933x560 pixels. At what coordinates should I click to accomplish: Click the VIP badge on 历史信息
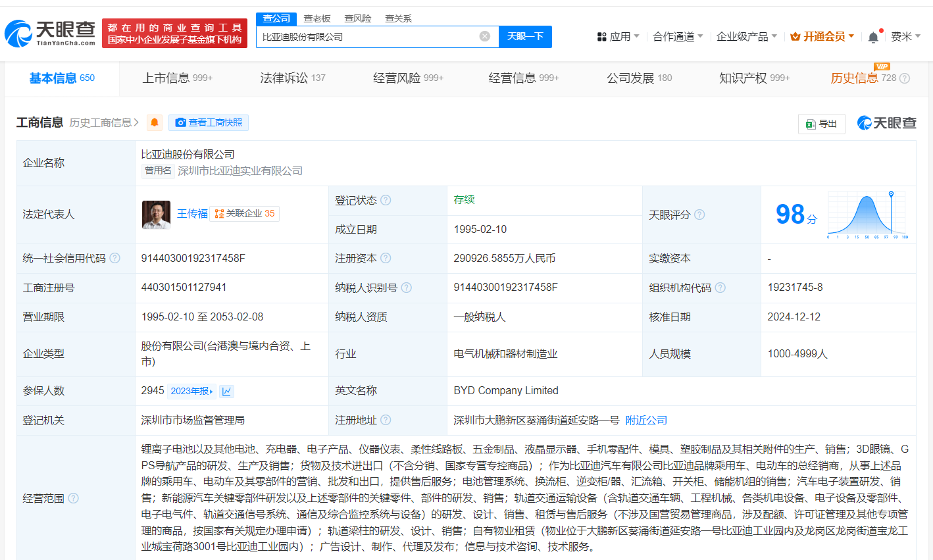[x=882, y=66]
